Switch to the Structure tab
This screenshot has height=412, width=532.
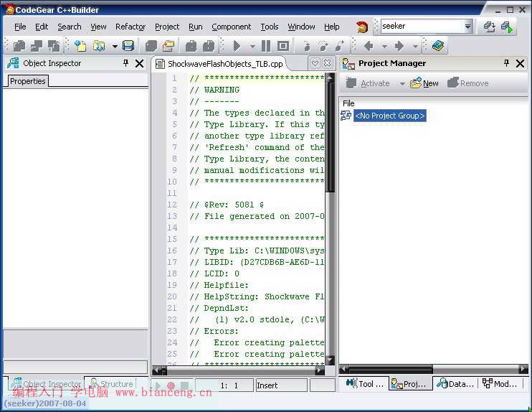click(112, 384)
